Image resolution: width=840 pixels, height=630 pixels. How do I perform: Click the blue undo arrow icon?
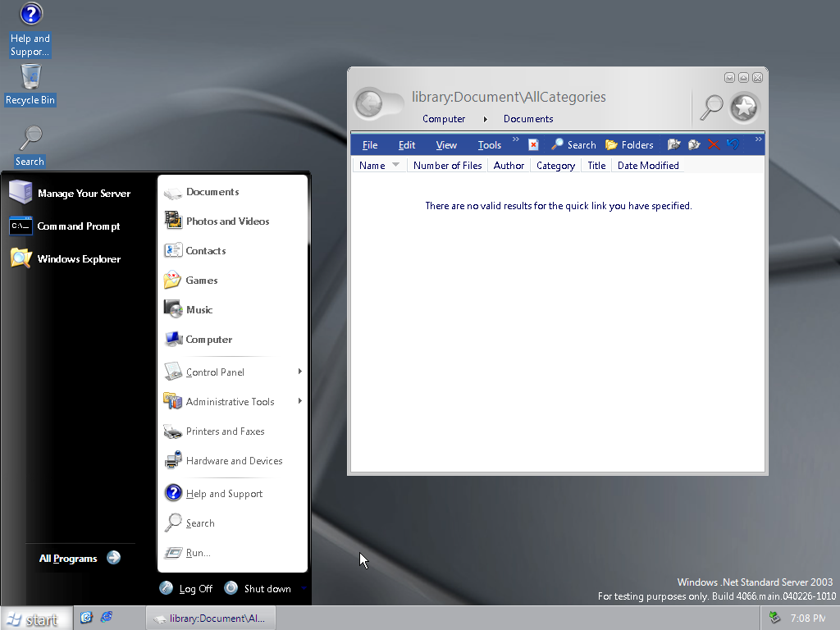click(x=733, y=144)
